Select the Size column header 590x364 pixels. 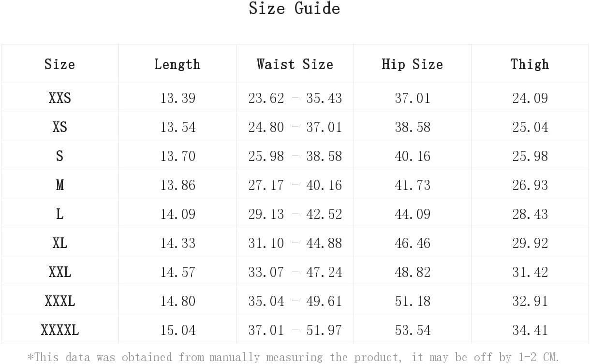pos(59,64)
